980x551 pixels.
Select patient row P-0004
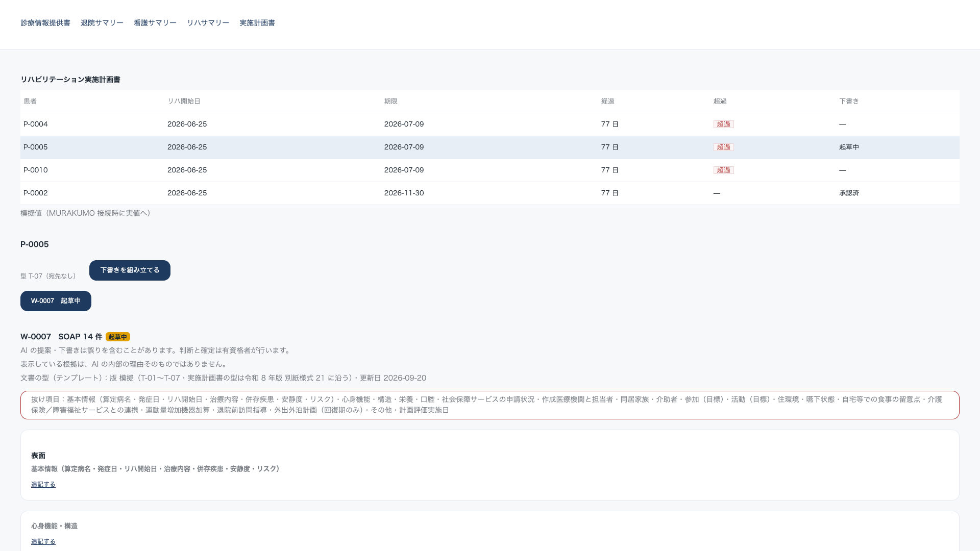(490, 124)
